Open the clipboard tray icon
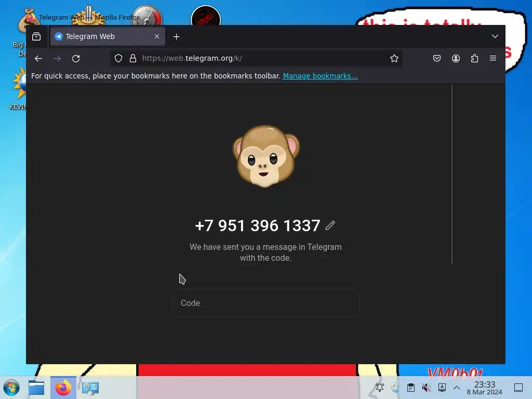This screenshot has width=532, height=399. [410, 388]
